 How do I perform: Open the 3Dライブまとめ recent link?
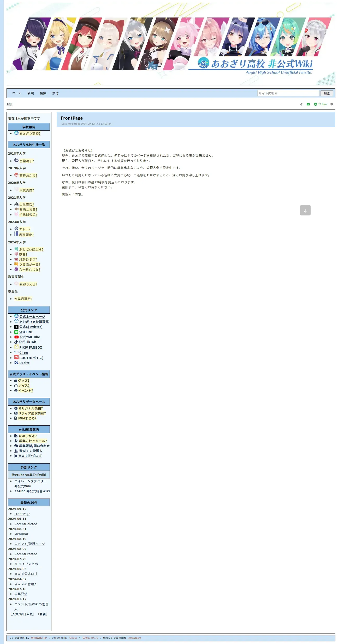26,564
